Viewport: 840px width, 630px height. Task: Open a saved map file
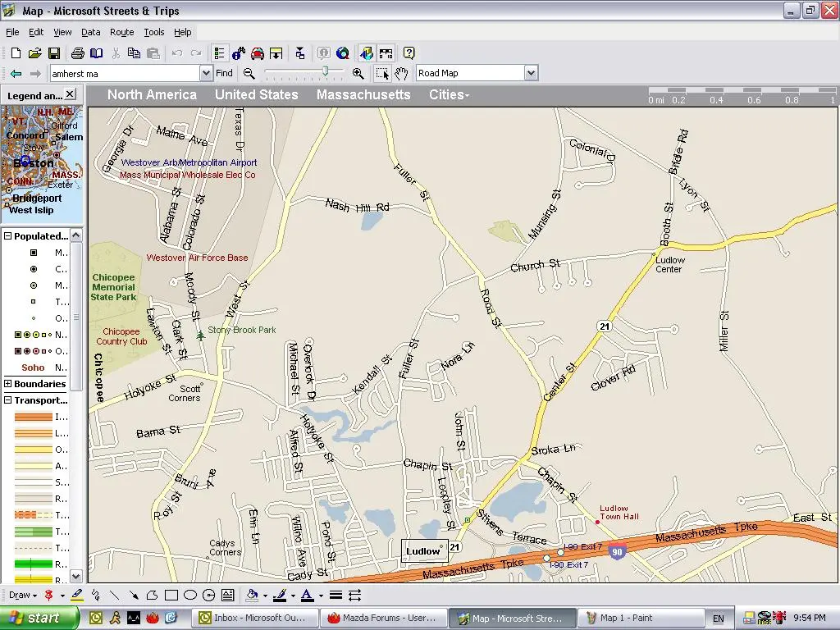[x=33, y=52]
